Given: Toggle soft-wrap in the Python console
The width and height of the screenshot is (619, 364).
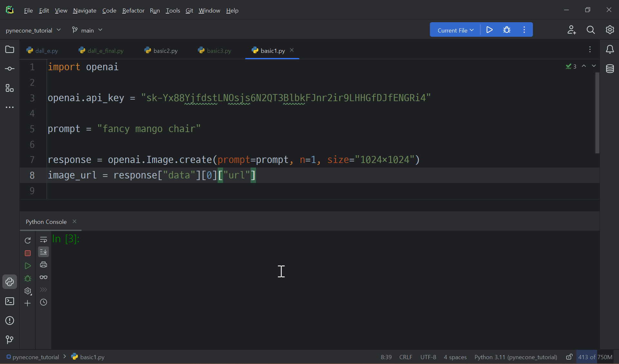Looking at the screenshot, I should click(44, 239).
